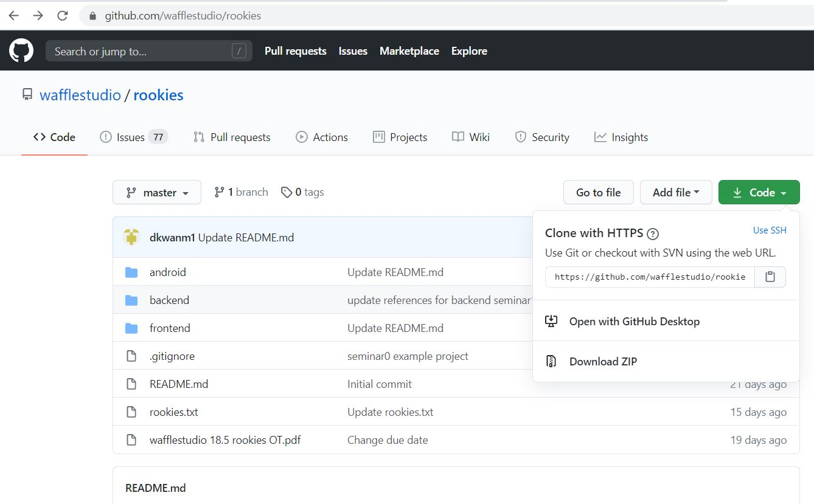Open the Issues tab

coord(133,137)
